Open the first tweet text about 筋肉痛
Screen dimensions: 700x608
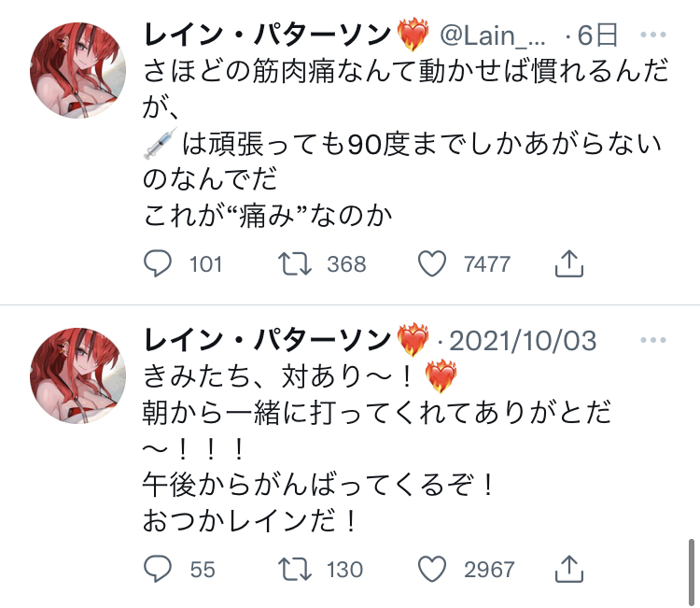click(x=405, y=143)
